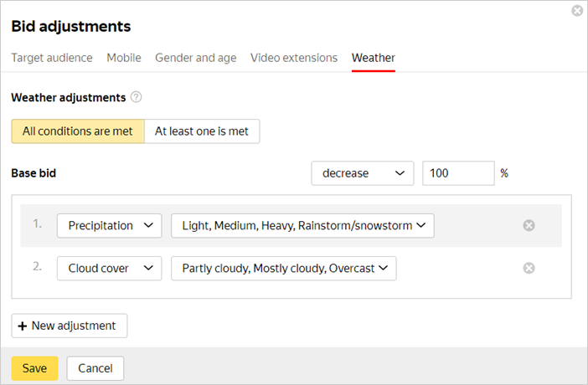
Task: Go to the Video extensions tab
Action: (294, 58)
